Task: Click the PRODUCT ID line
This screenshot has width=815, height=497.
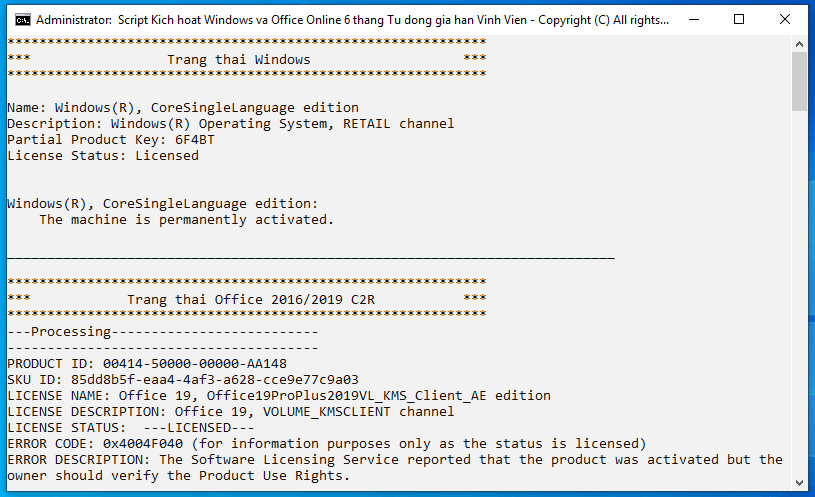Action: click(147, 363)
